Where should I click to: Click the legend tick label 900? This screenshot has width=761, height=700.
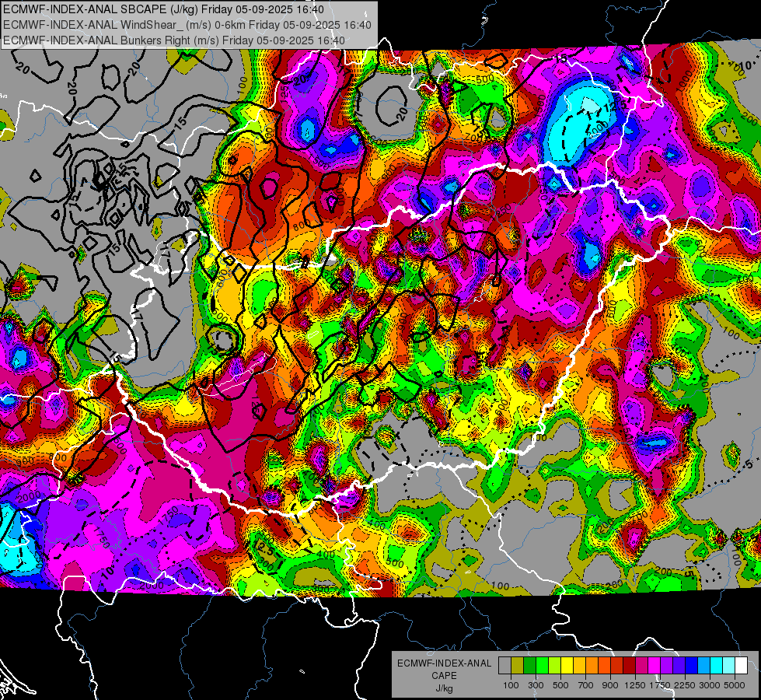point(610,685)
